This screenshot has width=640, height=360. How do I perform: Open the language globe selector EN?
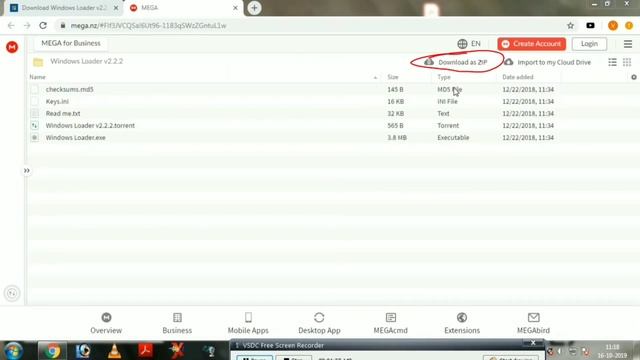click(x=469, y=44)
